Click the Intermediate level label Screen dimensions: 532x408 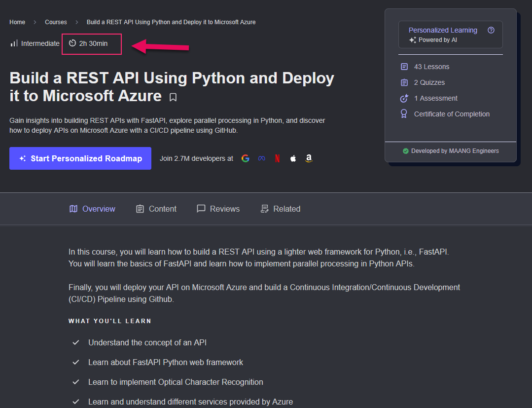coord(40,43)
